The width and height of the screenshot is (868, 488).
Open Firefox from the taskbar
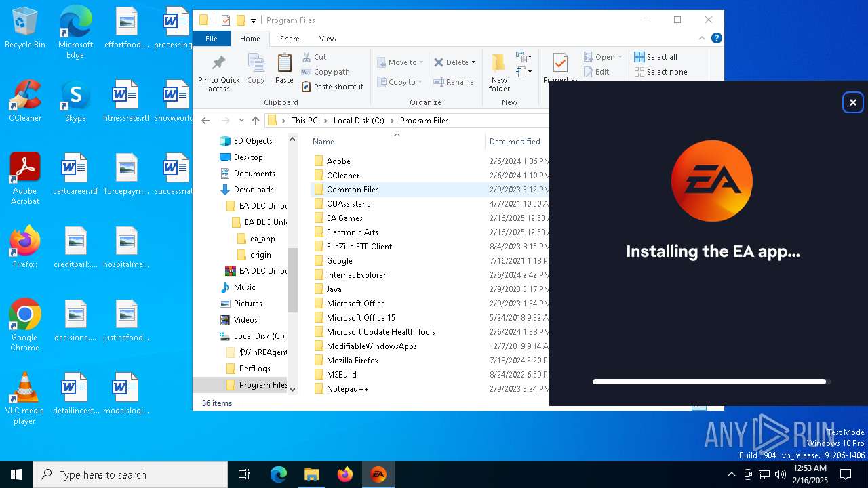(x=345, y=474)
